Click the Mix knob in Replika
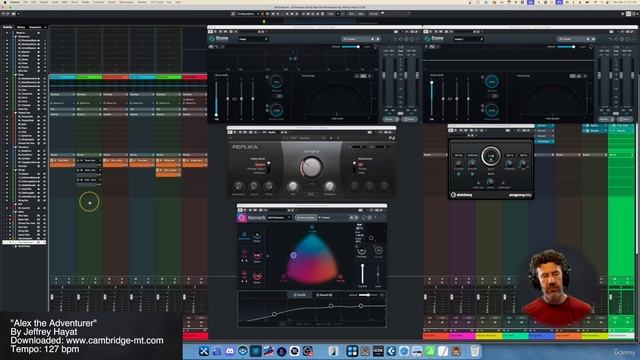 293,187
